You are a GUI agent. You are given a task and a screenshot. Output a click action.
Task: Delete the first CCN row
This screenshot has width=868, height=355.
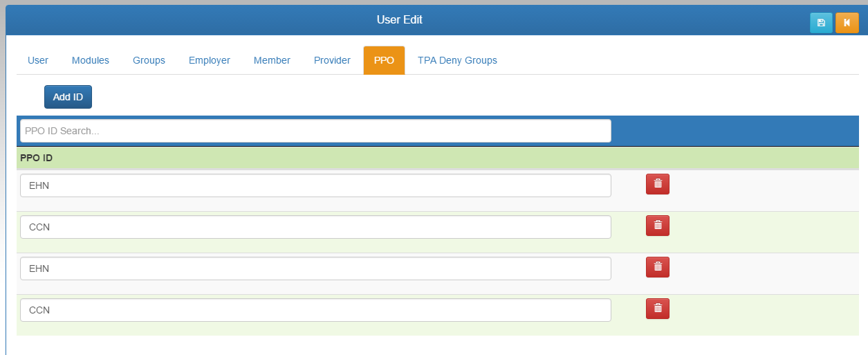(x=658, y=226)
